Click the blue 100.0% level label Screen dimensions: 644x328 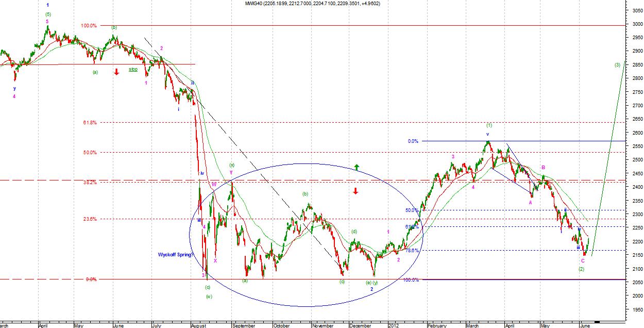tap(411, 280)
